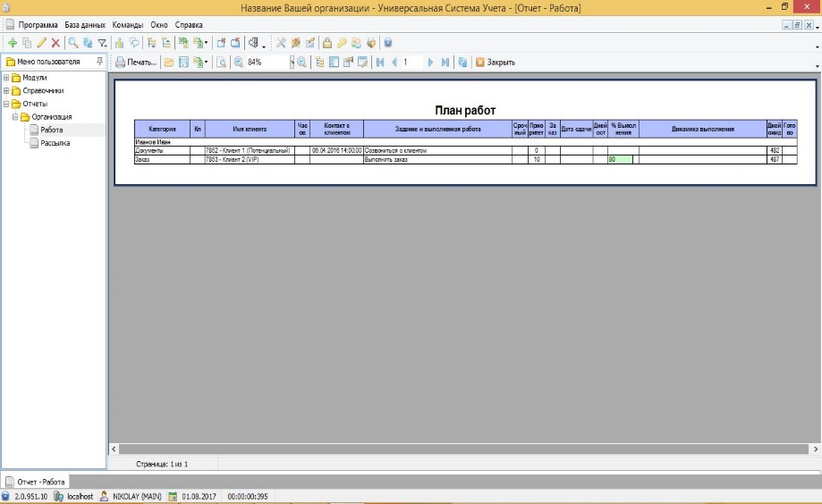Select the Рассылка report in tree

55,143
